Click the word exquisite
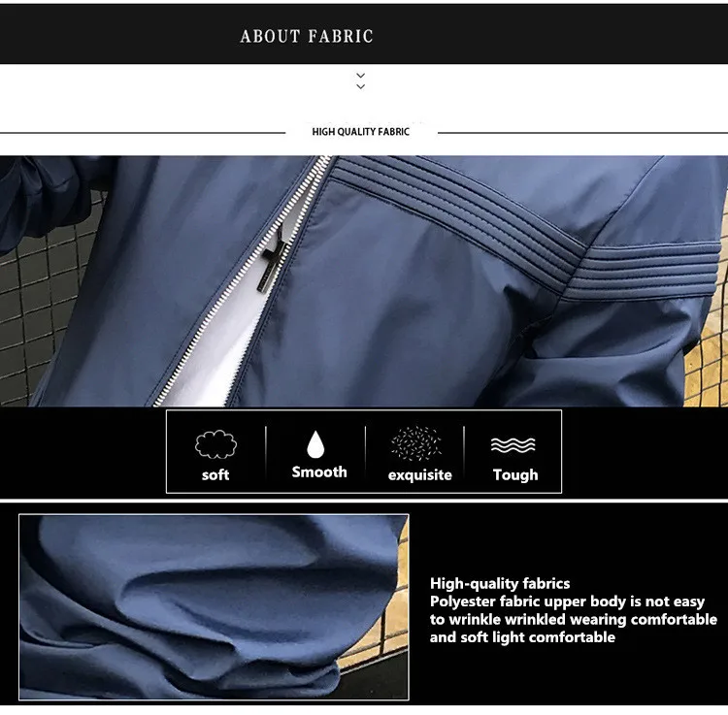The image size is (728, 715). [419, 474]
